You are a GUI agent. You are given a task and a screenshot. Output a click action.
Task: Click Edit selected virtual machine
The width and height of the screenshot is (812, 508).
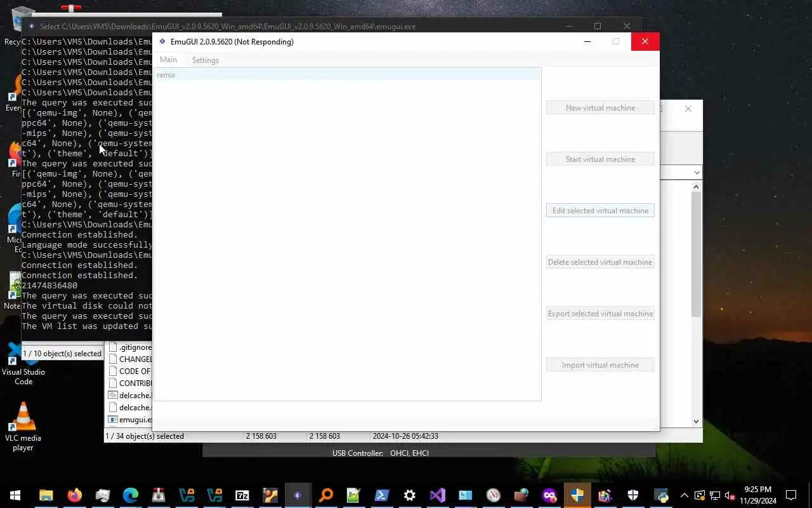600,211
